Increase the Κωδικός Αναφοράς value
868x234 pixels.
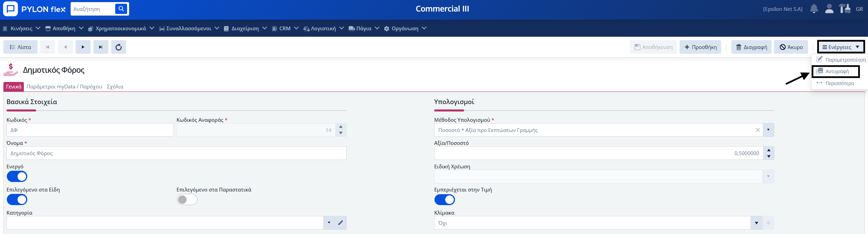(x=341, y=127)
